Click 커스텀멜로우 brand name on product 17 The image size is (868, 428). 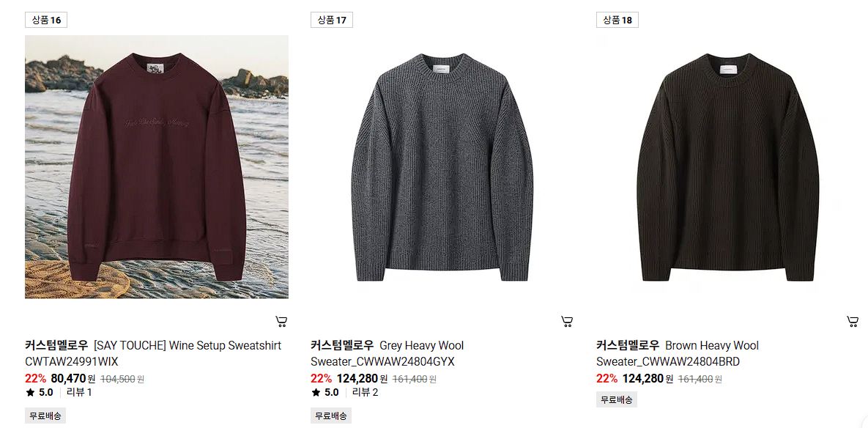pyautogui.click(x=342, y=345)
